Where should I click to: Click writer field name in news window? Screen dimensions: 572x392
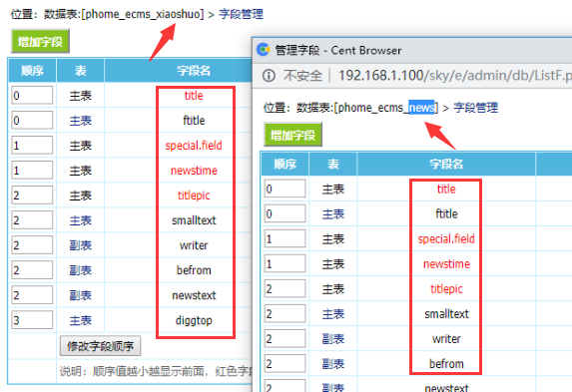coord(446,339)
